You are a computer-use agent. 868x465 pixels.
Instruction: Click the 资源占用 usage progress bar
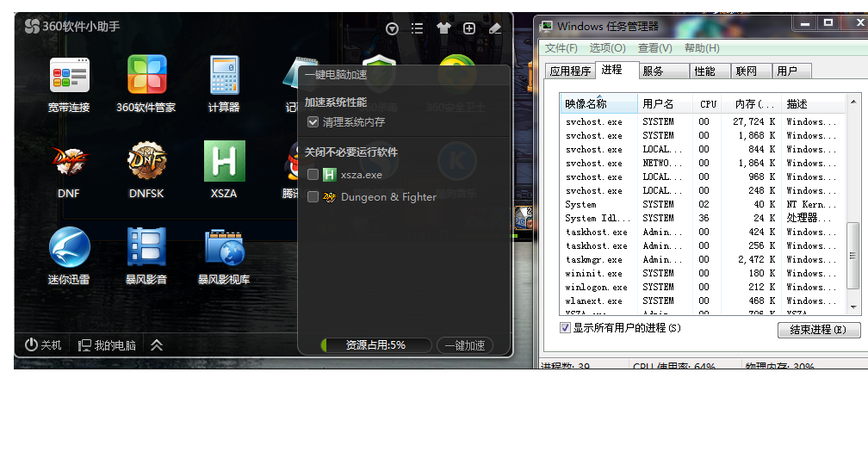click(x=375, y=344)
